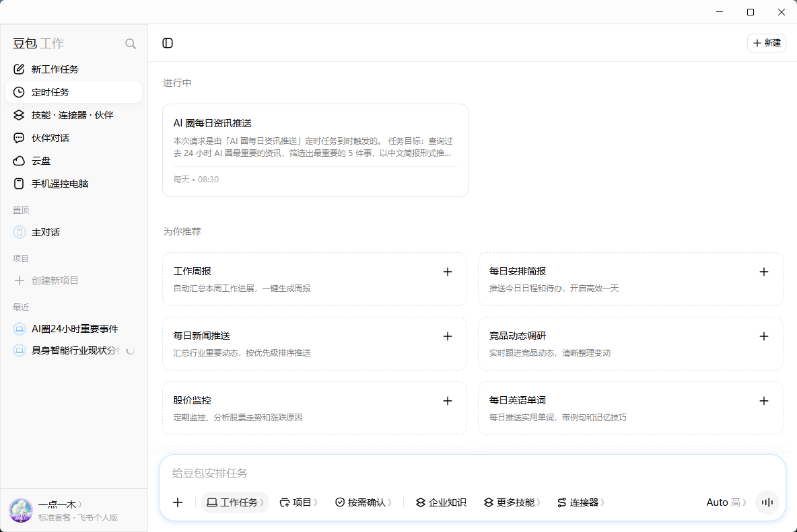
Task: Click 创建新项目 in the sidebar
Action: [73, 280]
